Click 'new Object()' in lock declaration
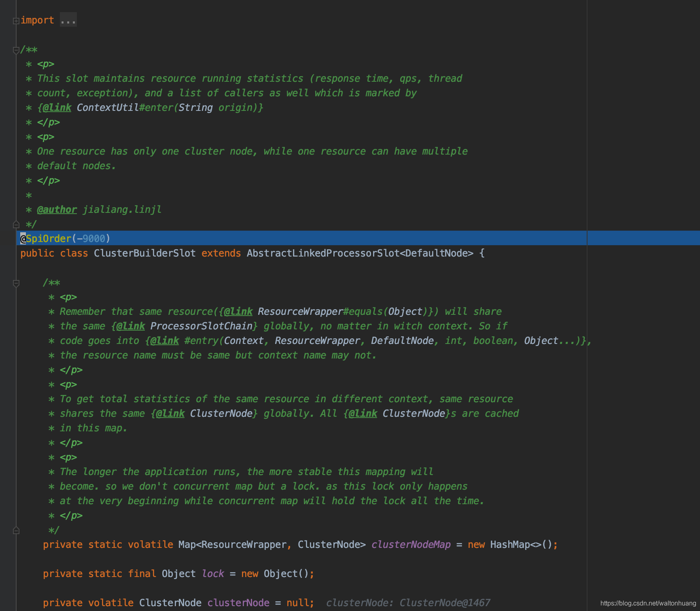Screen dimensions: 700x611 click(x=275, y=574)
